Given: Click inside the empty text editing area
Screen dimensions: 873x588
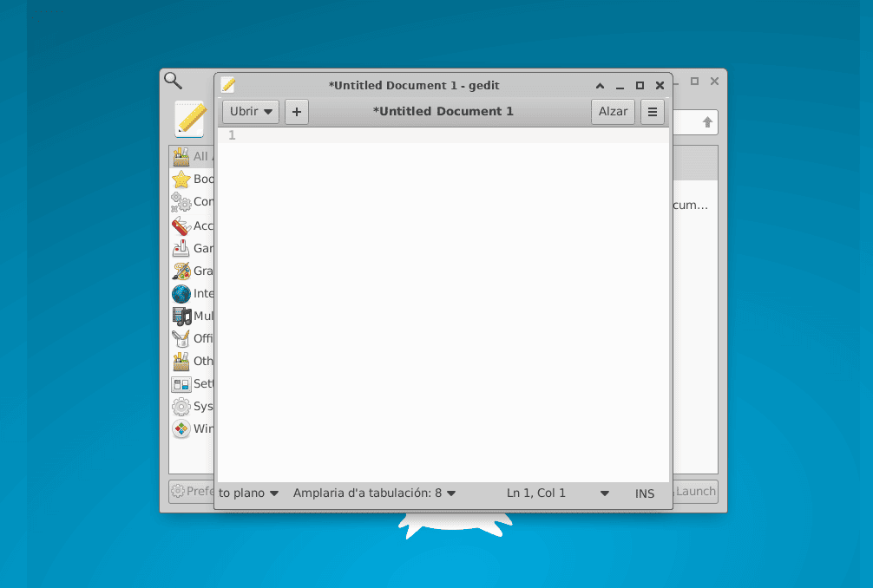Looking at the screenshot, I should point(443,304).
